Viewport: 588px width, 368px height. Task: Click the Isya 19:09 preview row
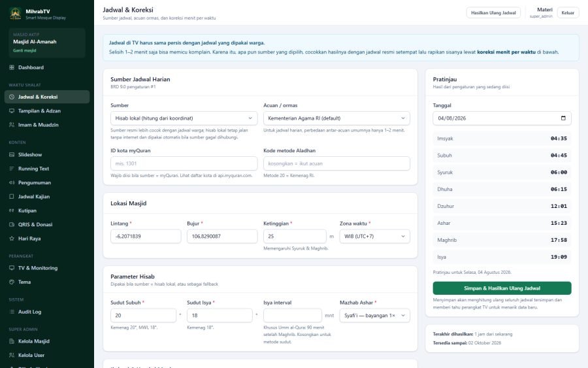pos(502,257)
